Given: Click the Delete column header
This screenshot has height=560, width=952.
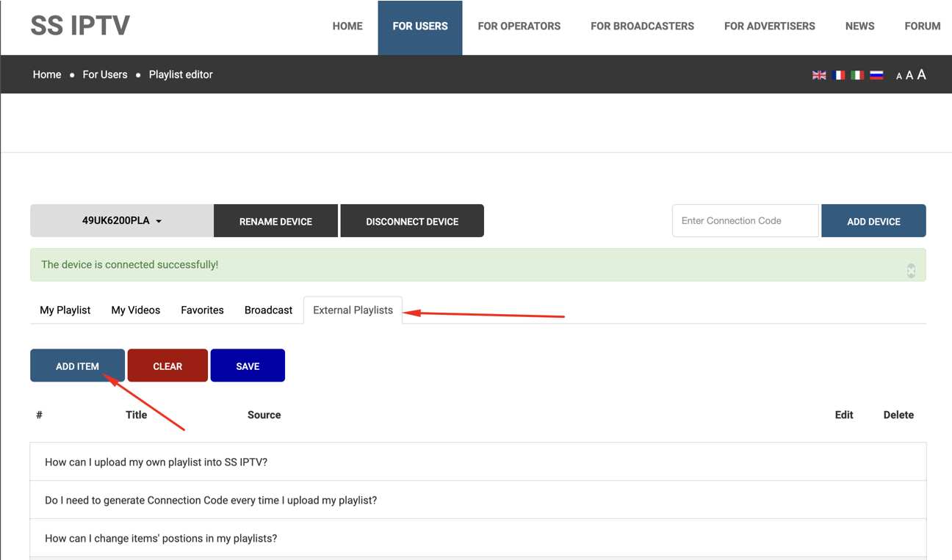Looking at the screenshot, I should click(x=898, y=415).
